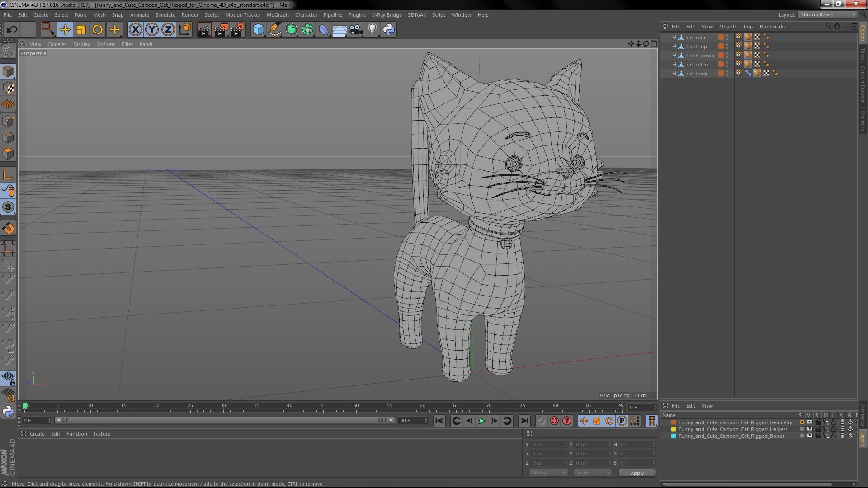Viewport: 868px width, 488px height.
Task: Click the spline Pen tool icon
Action: (275, 30)
